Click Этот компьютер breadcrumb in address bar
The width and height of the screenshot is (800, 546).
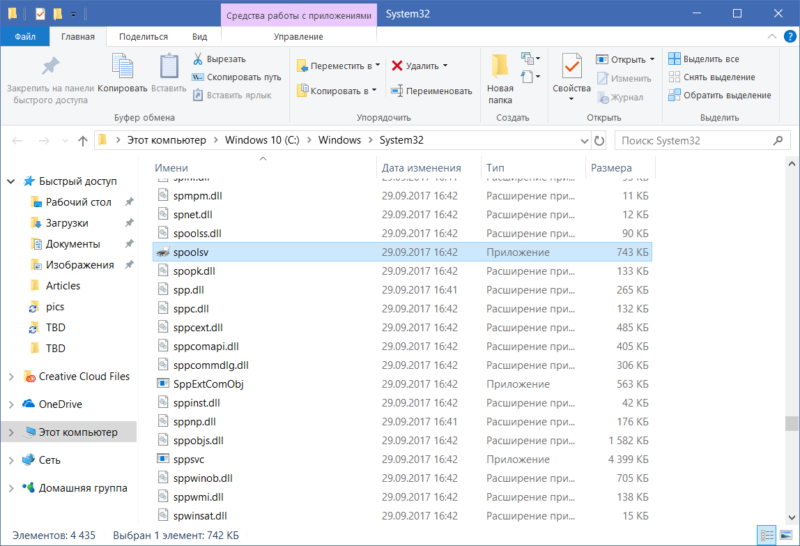point(166,140)
